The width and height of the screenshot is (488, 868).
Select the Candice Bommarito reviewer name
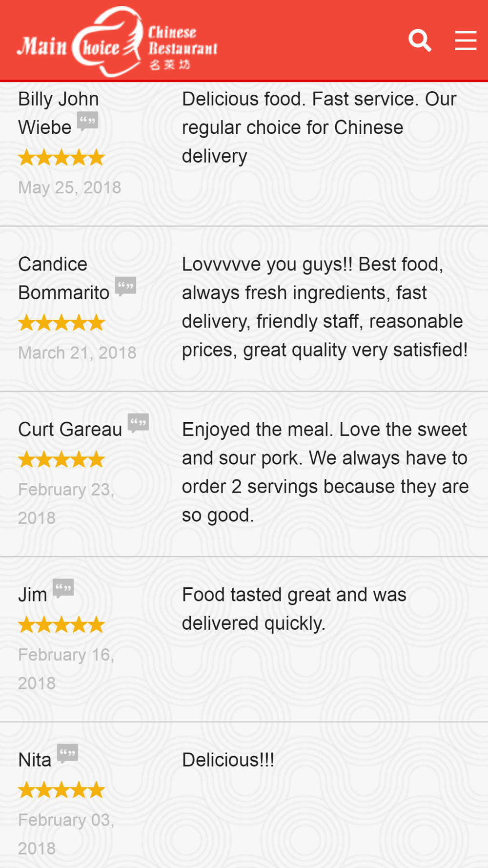[x=64, y=278]
